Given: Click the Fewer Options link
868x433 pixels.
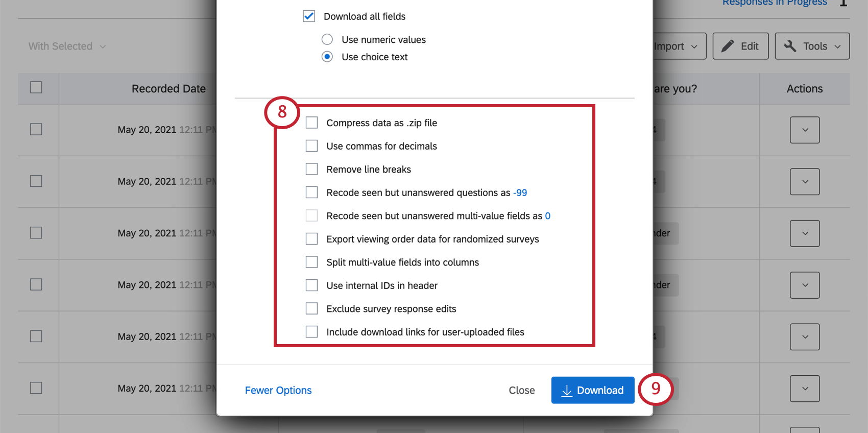Looking at the screenshot, I should point(278,390).
